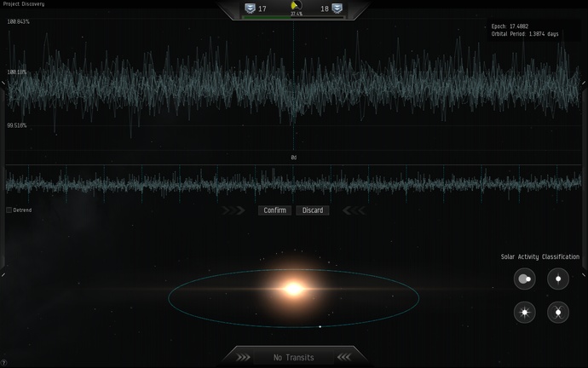Click the rank 17 shield badge
Image resolution: width=588 pixels, height=368 pixels.
coord(250,9)
